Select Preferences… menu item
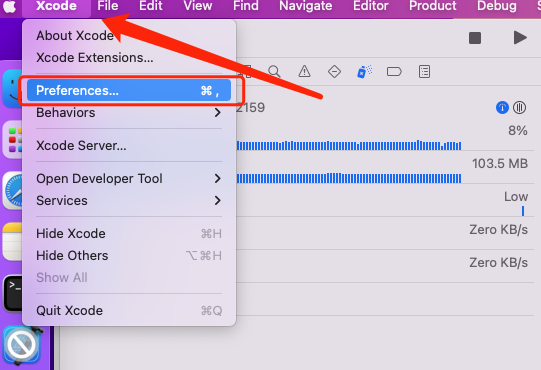This screenshot has width=541, height=370. coord(129,90)
